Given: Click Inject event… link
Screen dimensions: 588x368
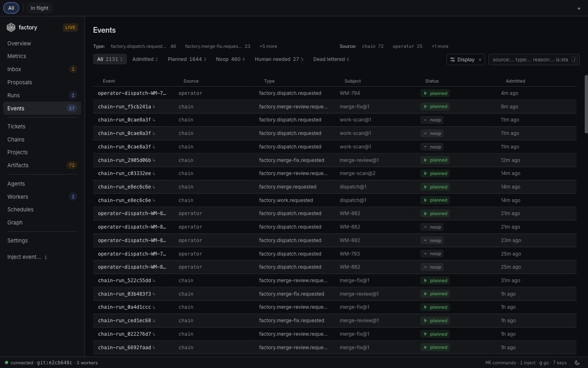Looking at the screenshot, I should click(x=24, y=257).
